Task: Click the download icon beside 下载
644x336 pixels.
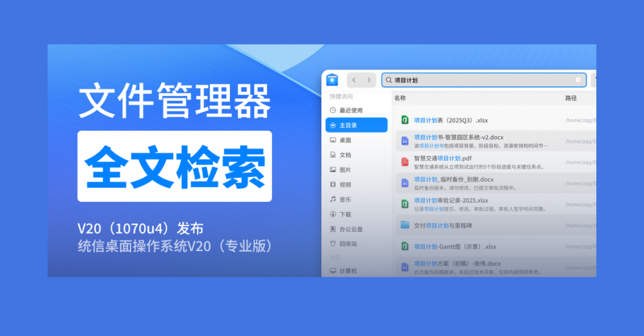Action: point(333,214)
